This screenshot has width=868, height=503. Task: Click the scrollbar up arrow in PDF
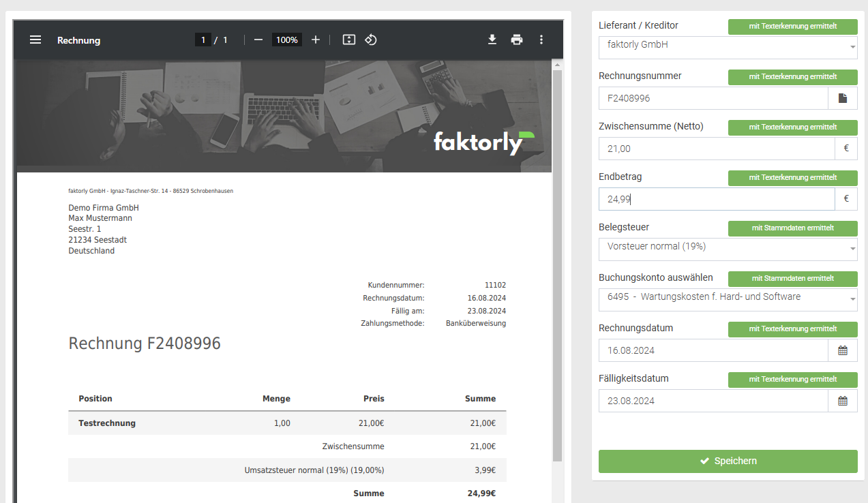point(557,65)
